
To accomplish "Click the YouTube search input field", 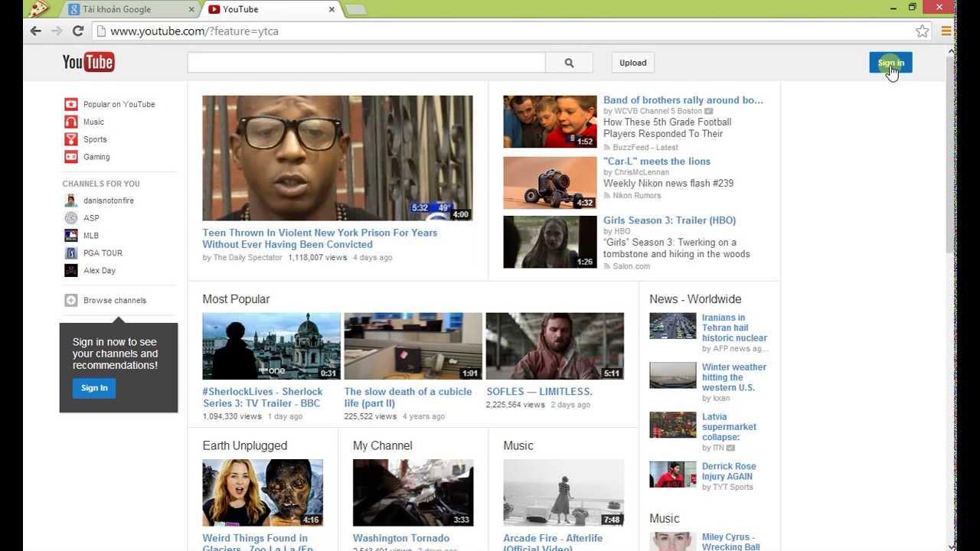I will [366, 63].
